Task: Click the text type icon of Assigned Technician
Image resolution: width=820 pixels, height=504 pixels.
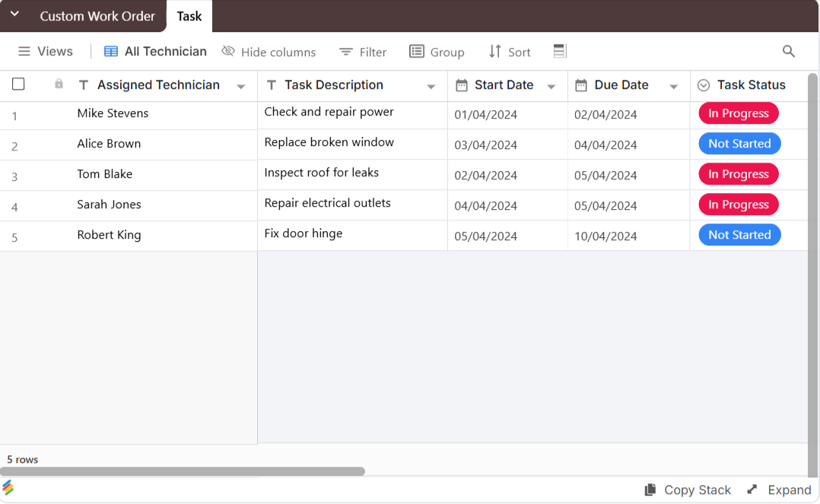Action: 84,84
